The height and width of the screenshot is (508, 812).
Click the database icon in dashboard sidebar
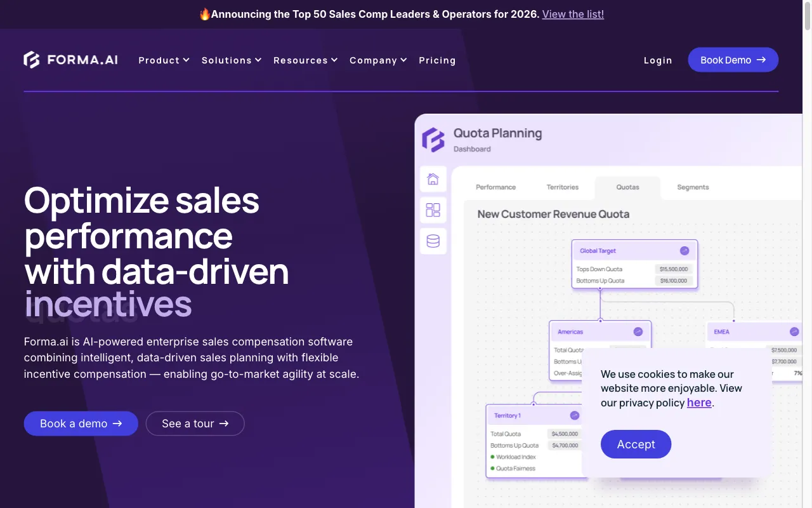point(433,241)
